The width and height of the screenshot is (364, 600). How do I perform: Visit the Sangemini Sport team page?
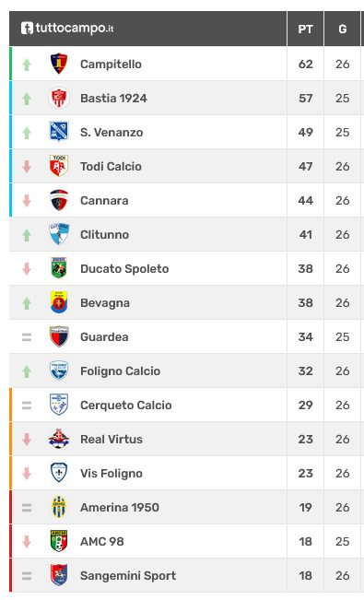click(x=128, y=575)
